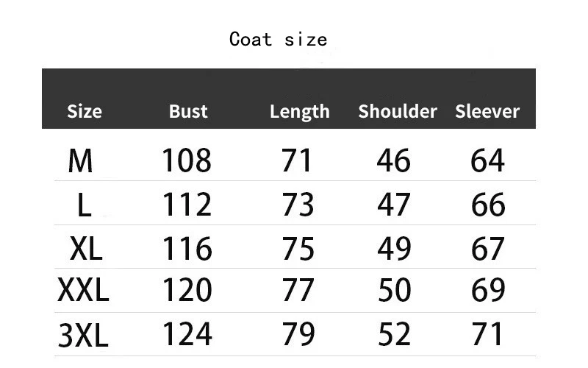Click bust value 124
Image resolution: width=588 pixels, height=368 pixels.
[x=187, y=333]
